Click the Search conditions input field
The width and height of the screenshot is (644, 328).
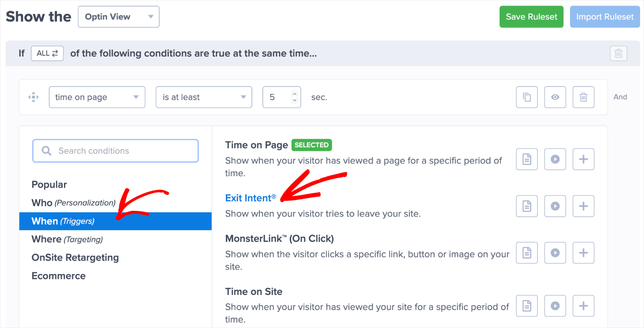tap(115, 151)
